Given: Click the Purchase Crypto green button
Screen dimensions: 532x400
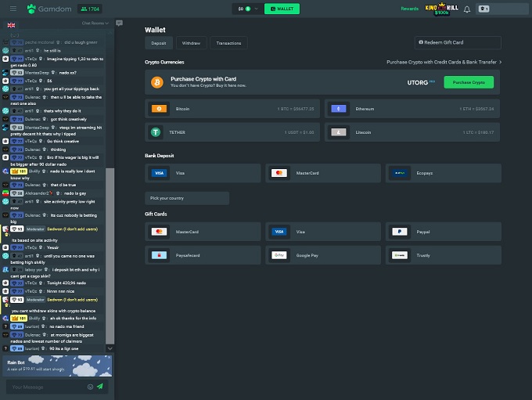Looking at the screenshot, I should pos(469,82).
